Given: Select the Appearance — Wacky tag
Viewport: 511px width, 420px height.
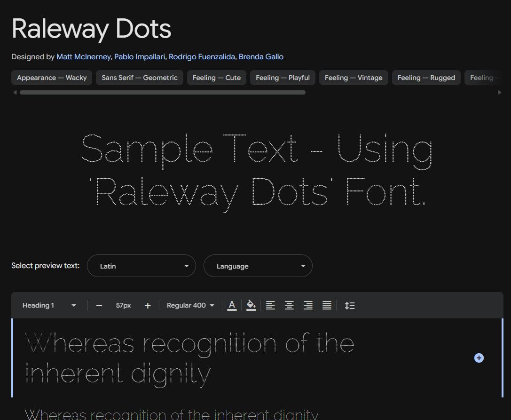Looking at the screenshot, I should (52, 78).
